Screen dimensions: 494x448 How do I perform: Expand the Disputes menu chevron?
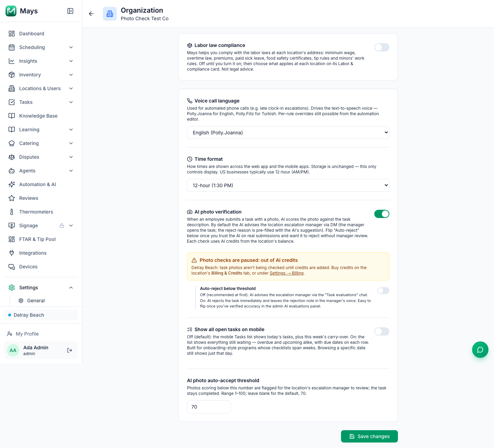point(71,157)
